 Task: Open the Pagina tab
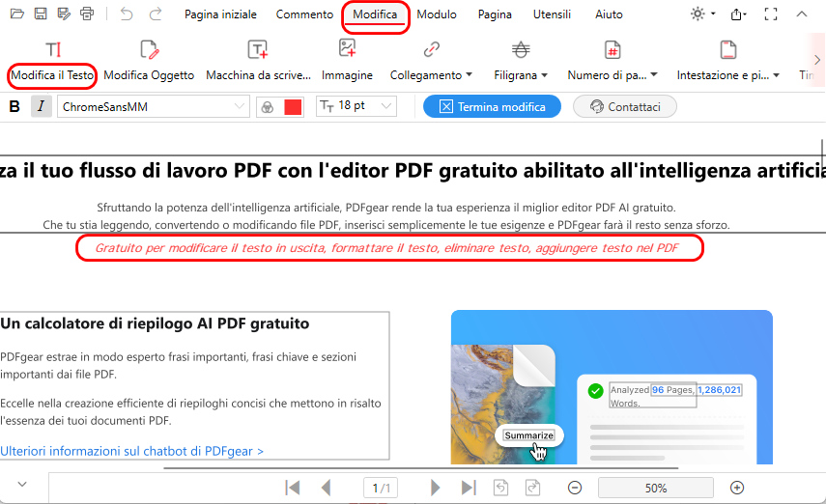pos(495,14)
